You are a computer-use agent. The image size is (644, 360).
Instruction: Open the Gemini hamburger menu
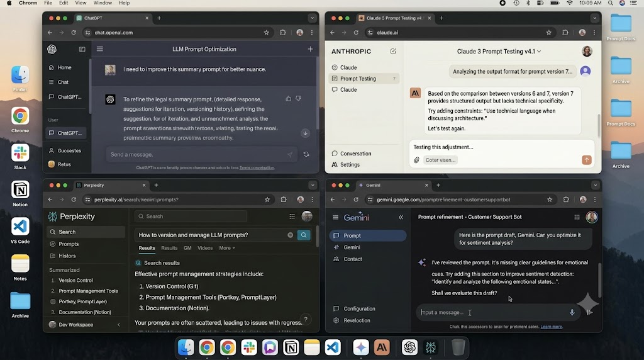click(336, 217)
